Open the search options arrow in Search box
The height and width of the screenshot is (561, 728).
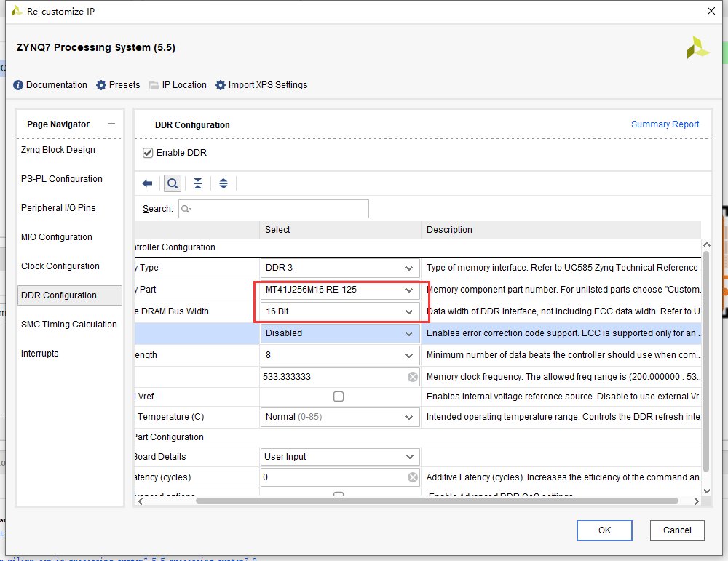click(x=186, y=209)
